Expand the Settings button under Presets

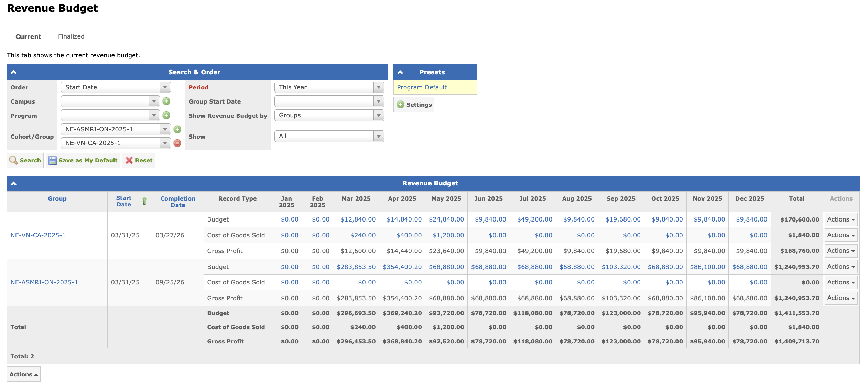coord(414,105)
